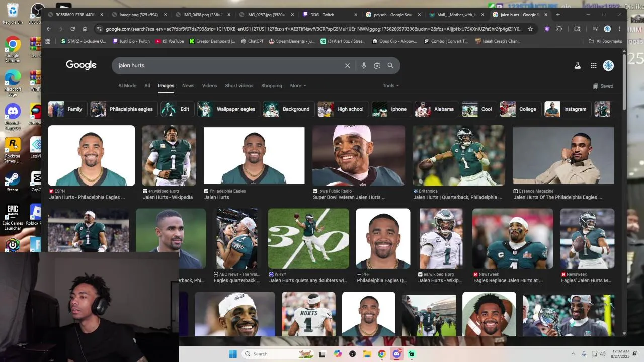This screenshot has width=644, height=362.
Task: Open Essence Magazine Jalen Hurts image
Action: pyautogui.click(x=563, y=156)
